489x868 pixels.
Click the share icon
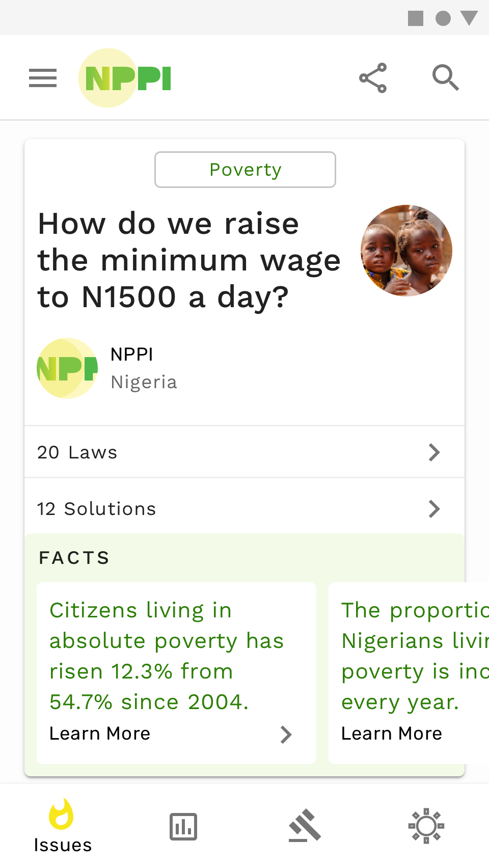373,78
